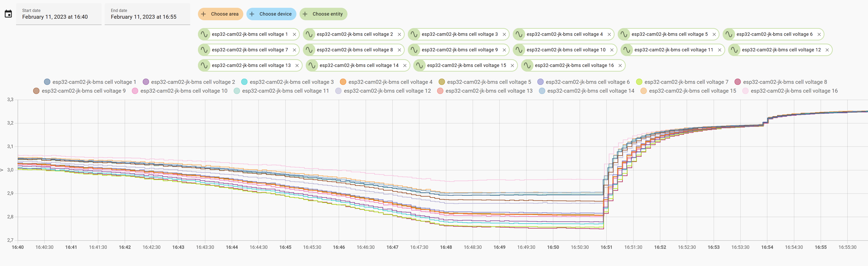
Task: Toggle cell voltage 1 series in legend
Action: tap(90, 82)
